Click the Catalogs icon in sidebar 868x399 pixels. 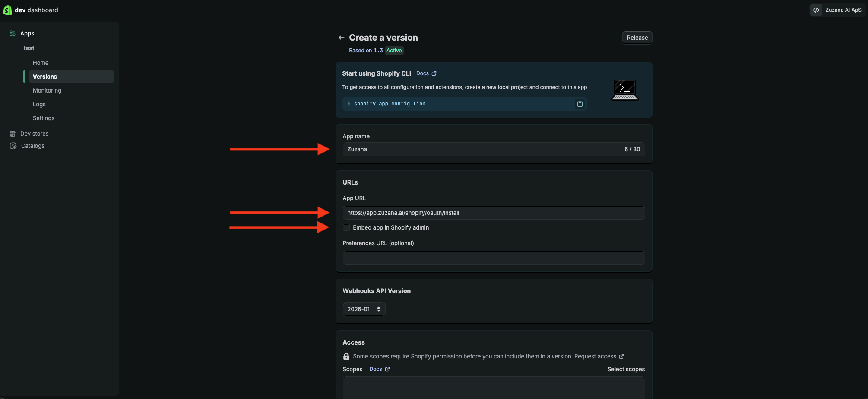point(13,146)
